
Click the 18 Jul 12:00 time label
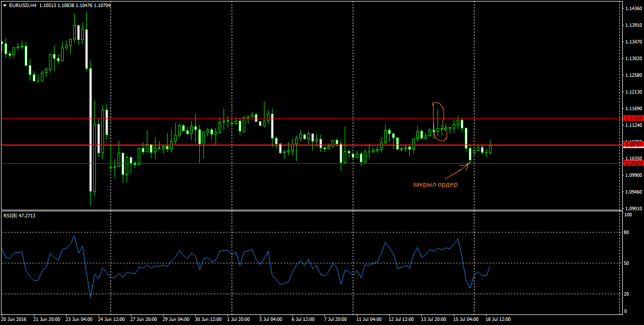coord(499,319)
